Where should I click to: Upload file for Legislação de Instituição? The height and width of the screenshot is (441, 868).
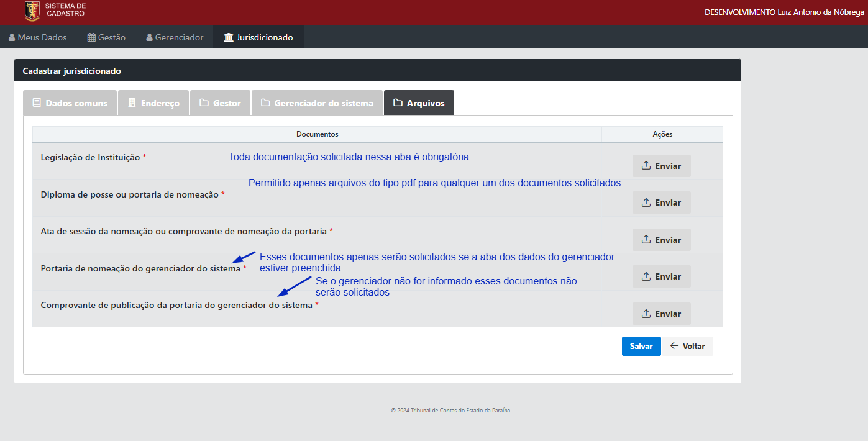coord(661,166)
